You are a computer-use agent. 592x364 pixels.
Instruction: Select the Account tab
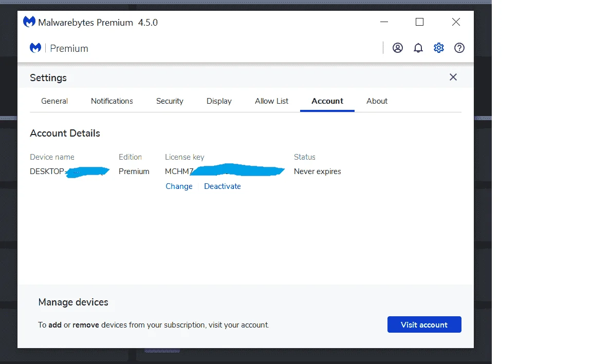(x=327, y=101)
